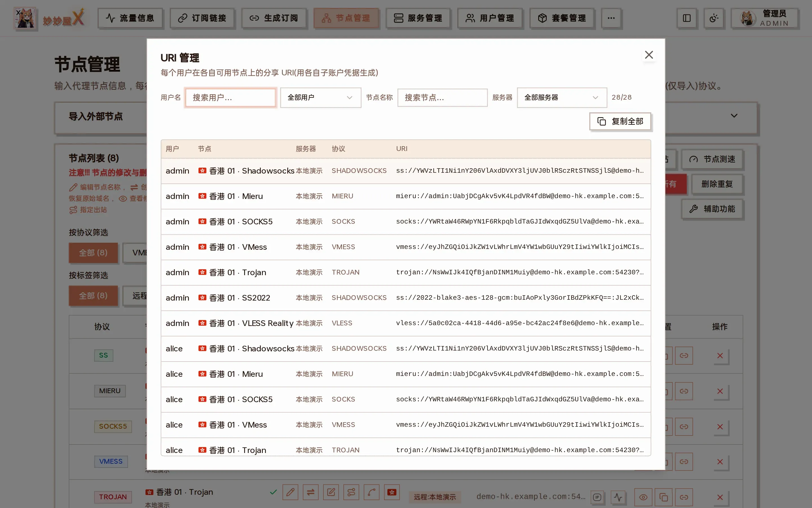Delete the SS node row
812x508 pixels.
[720, 356]
